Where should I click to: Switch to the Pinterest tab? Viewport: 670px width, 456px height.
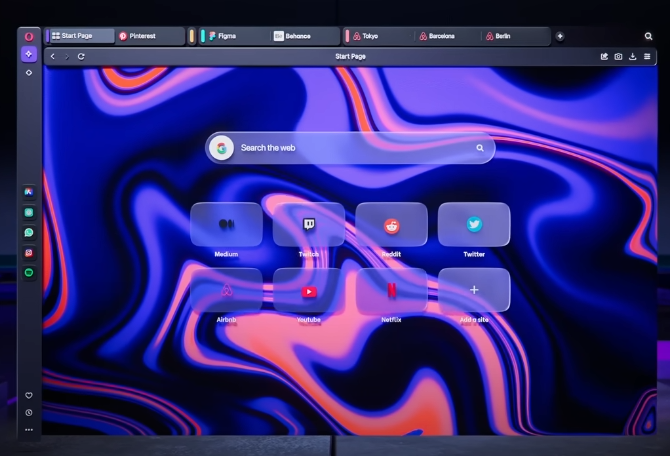pyautogui.click(x=150, y=36)
